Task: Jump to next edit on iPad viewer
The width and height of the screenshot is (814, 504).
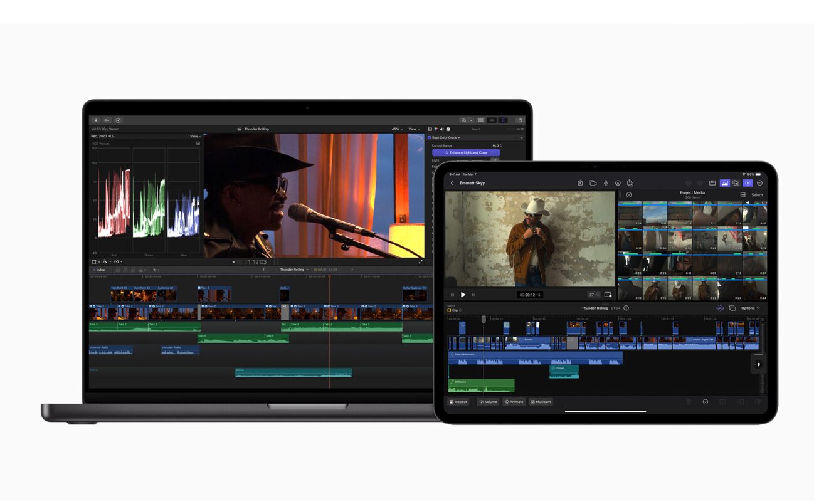Action: (x=474, y=295)
